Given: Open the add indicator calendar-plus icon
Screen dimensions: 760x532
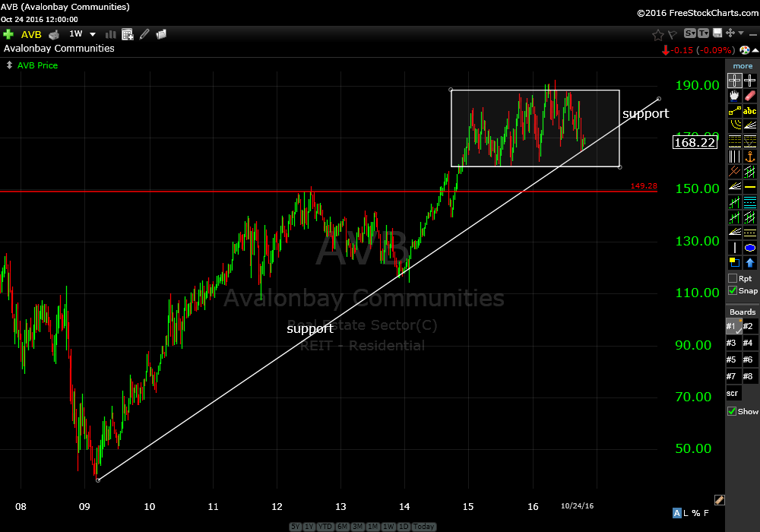Looking at the screenshot, I should pos(127,34).
